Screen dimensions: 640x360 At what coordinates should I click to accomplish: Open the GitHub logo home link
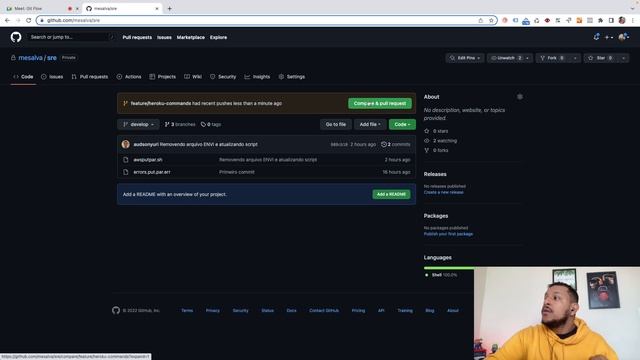coord(16,37)
